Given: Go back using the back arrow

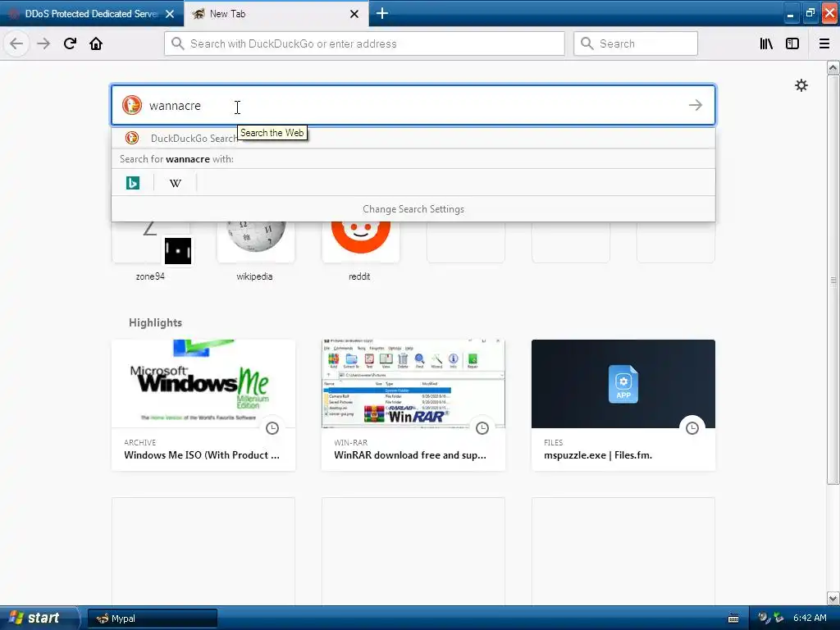Looking at the screenshot, I should (x=16, y=43).
